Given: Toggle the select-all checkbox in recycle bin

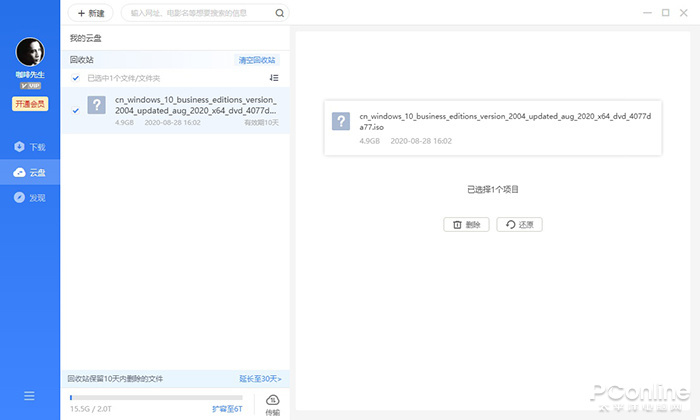Looking at the screenshot, I should (x=76, y=78).
